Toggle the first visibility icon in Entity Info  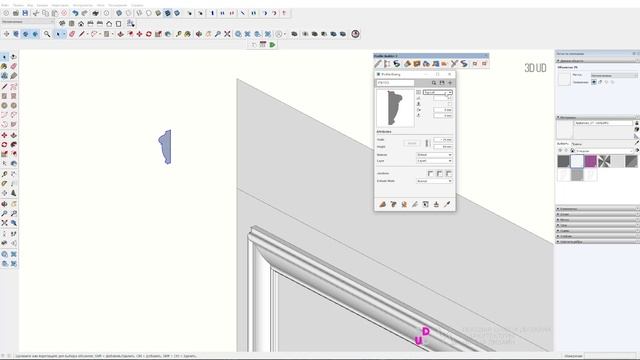[594, 82]
